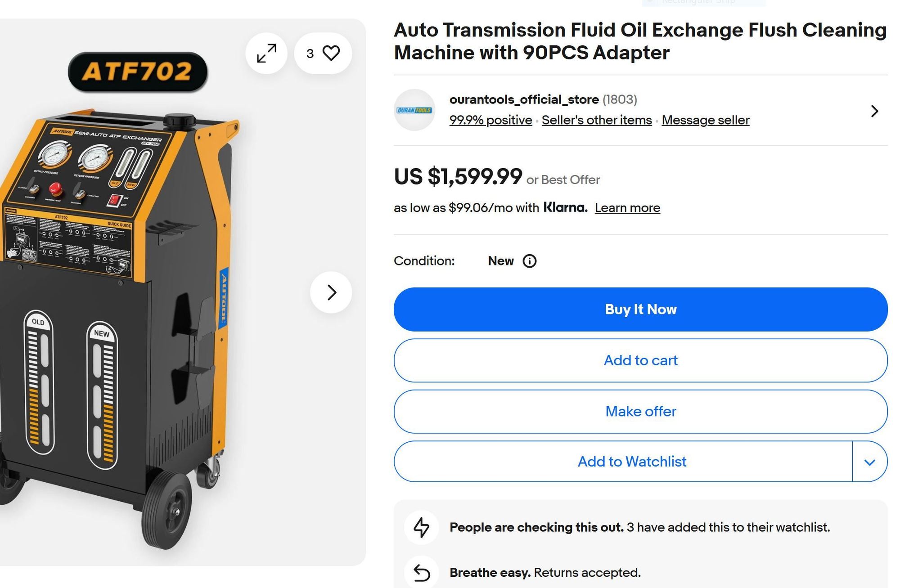Click Add to cart
Image resolution: width=900 pixels, height=588 pixels.
[640, 360]
